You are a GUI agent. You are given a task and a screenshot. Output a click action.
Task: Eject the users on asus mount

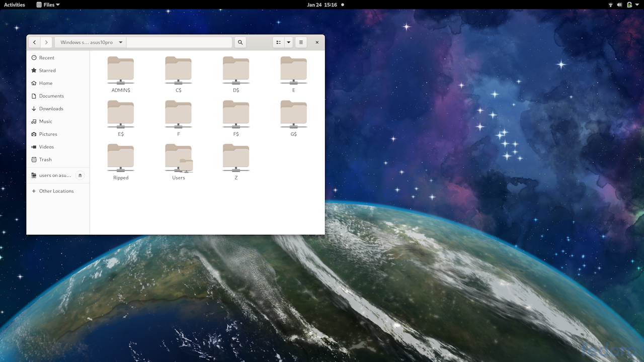[80, 175]
